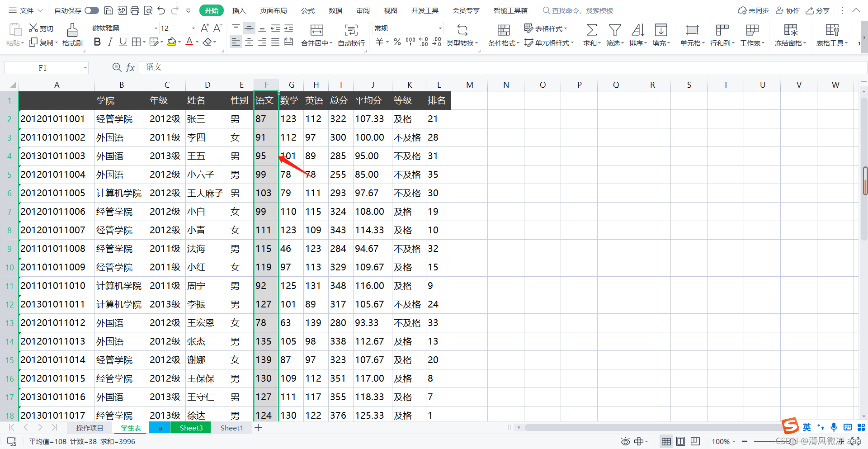868x449 pixels.
Task: Increase font size with A+ icon
Action: pos(205,28)
